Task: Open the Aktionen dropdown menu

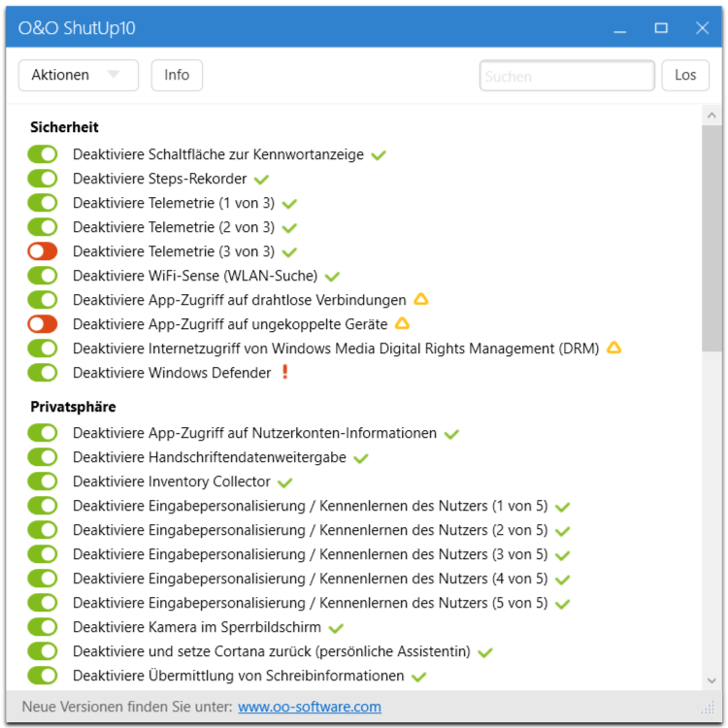Action: click(x=78, y=75)
